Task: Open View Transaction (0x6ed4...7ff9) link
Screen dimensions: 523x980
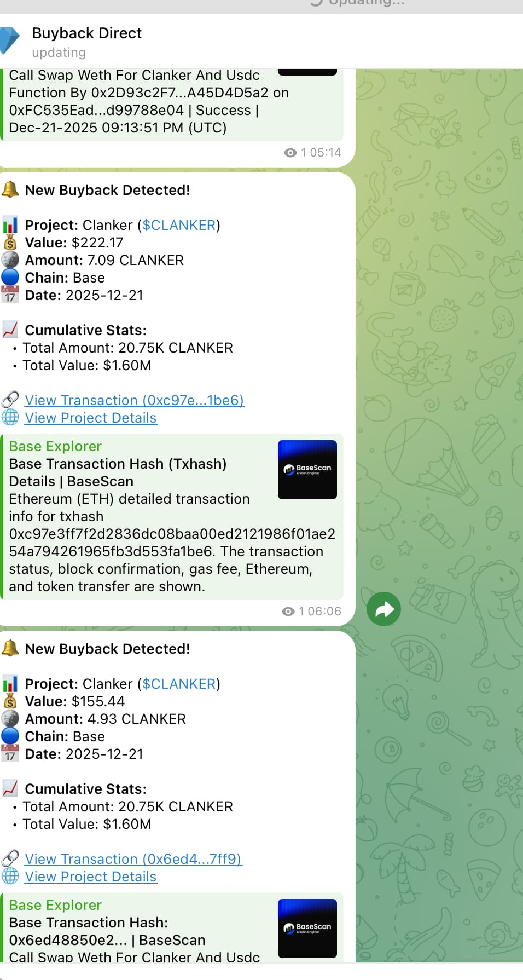Action: 133,859
